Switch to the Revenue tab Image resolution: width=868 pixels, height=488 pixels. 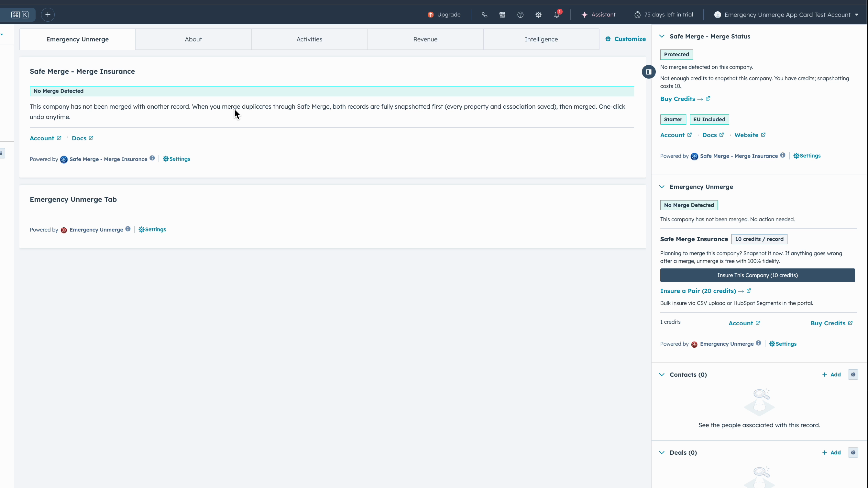click(425, 39)
